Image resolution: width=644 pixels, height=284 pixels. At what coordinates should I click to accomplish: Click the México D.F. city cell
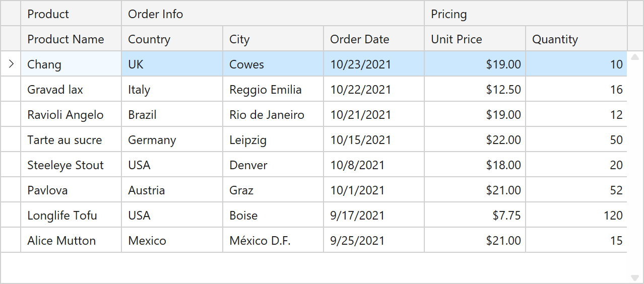point(273,241)
